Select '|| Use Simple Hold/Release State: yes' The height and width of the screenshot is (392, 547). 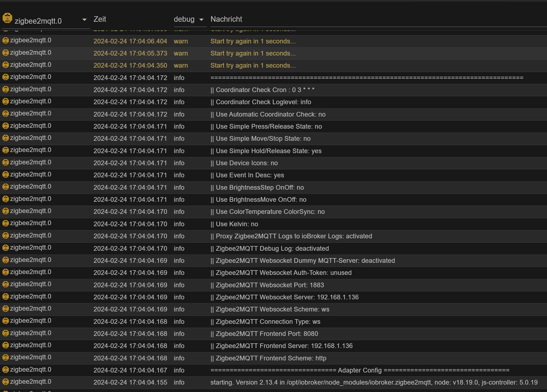(x=266, y=151)
